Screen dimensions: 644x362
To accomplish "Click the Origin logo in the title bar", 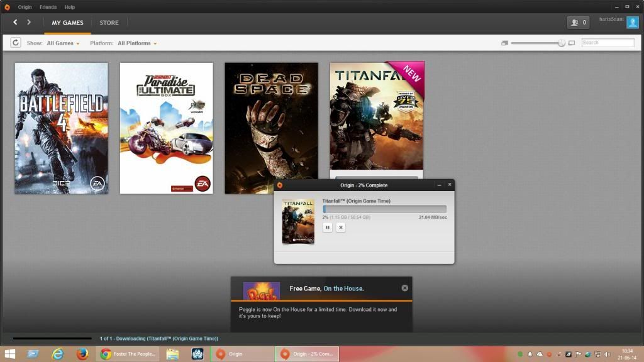I will (7, 7).
